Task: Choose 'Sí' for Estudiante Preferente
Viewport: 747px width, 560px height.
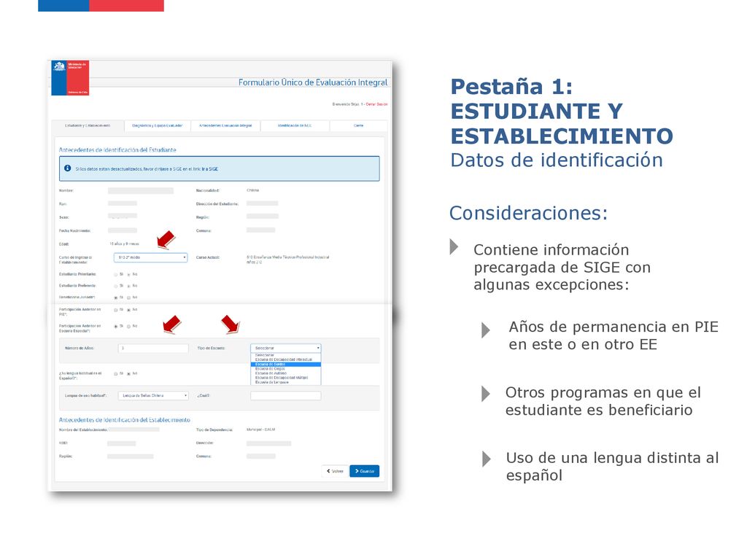Action: [116, 286]
